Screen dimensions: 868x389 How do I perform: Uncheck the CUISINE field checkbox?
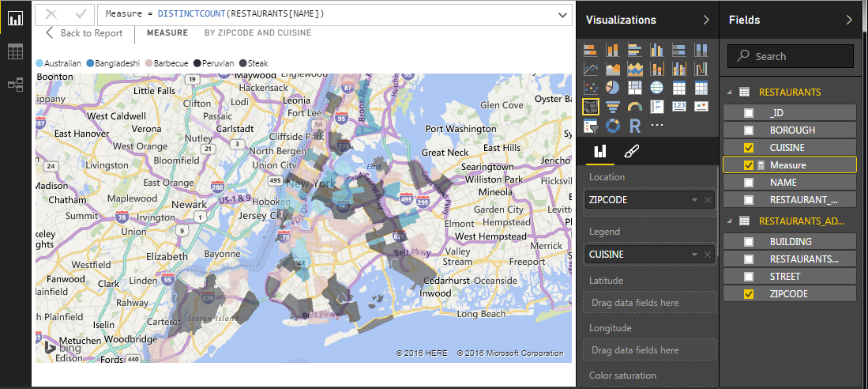(749, 148)
